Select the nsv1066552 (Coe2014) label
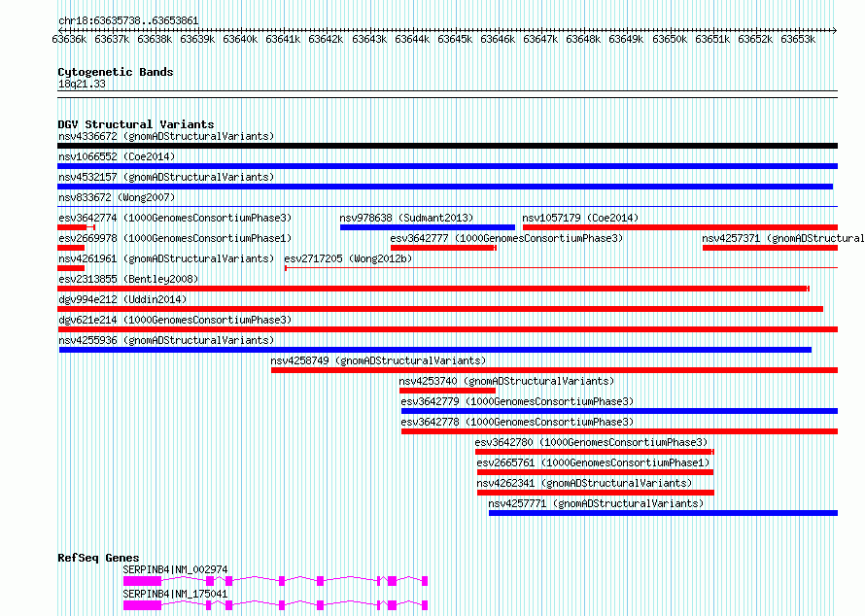 click(117, 156)
